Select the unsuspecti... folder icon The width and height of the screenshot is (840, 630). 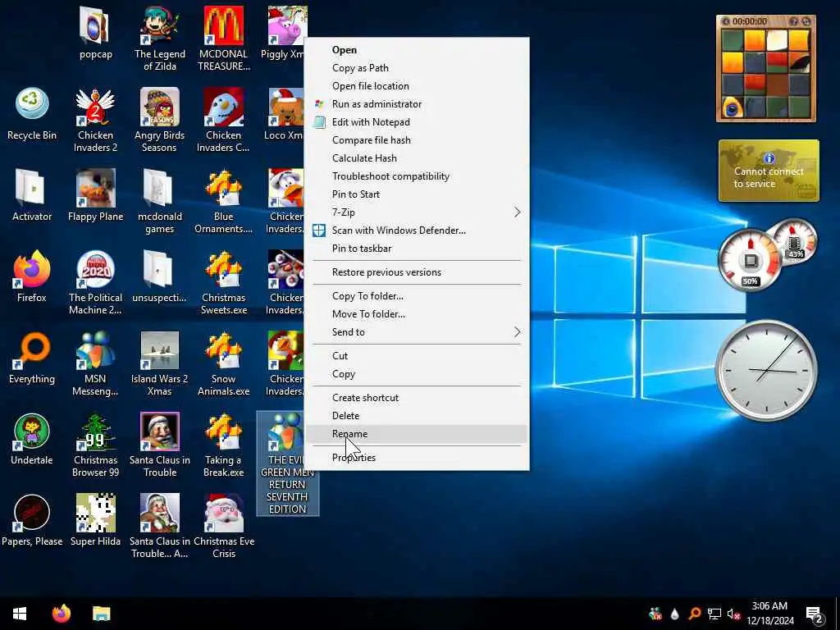pyautogui.click(x=160, y=276)
